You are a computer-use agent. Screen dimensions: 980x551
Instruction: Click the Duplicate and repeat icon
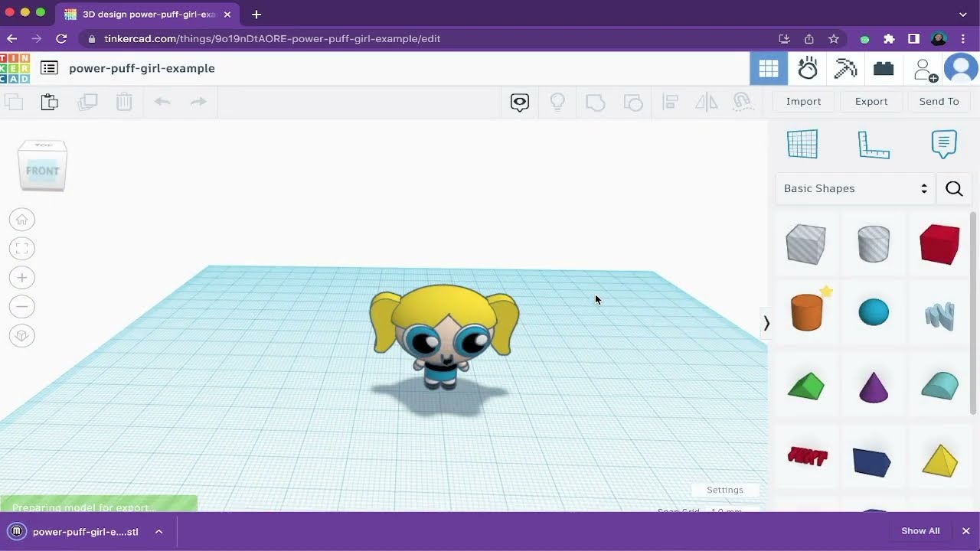pos(87,101)
